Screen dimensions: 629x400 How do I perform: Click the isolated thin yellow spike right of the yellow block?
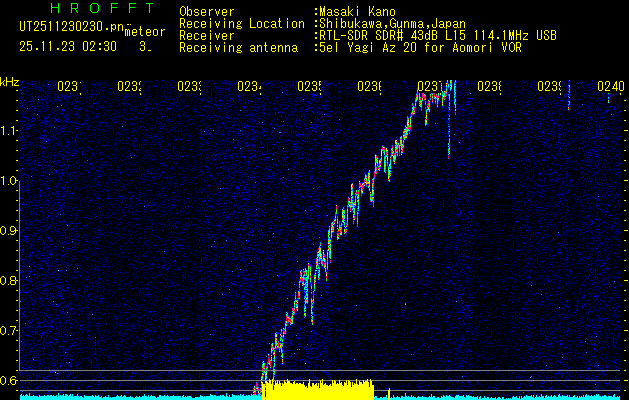[x=389, y=394]
